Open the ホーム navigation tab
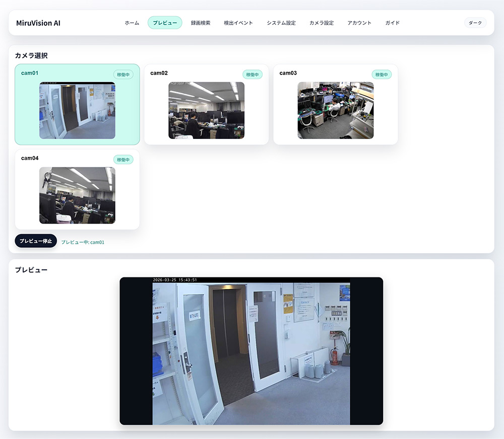This screenshot has width=504, height=439. (132, 23)
